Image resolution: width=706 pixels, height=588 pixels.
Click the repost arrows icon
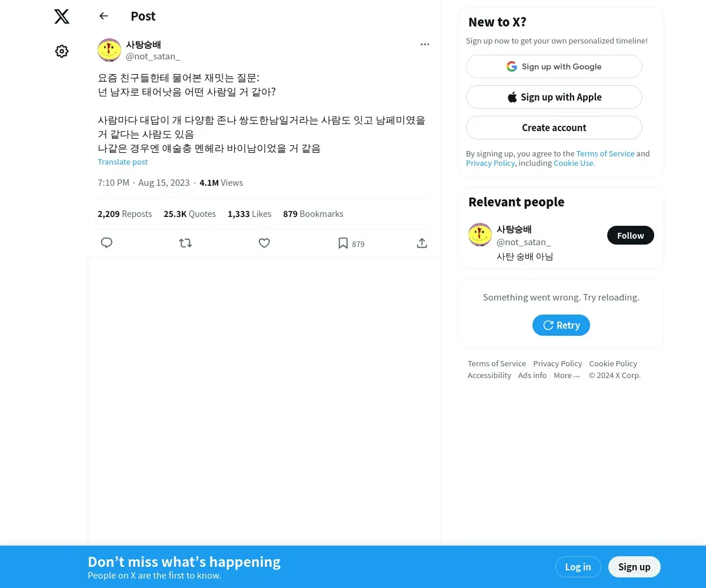click(x=185, y=243)
